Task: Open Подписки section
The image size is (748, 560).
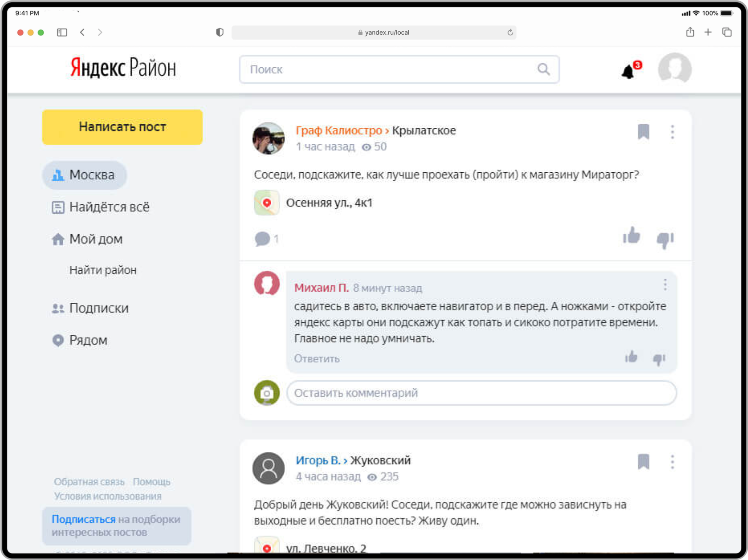Action: 90,308
